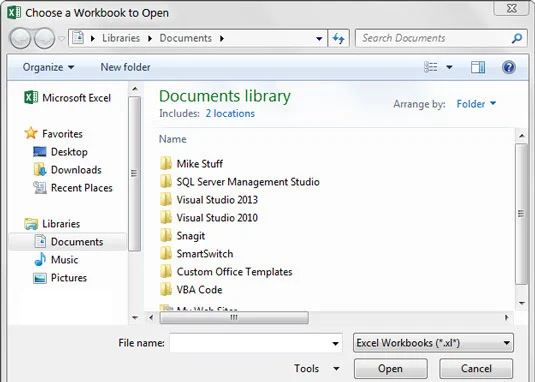Click the horizontal scroll right arrow
The height and width of the screenshot is (382, 535).
(507, 318)
